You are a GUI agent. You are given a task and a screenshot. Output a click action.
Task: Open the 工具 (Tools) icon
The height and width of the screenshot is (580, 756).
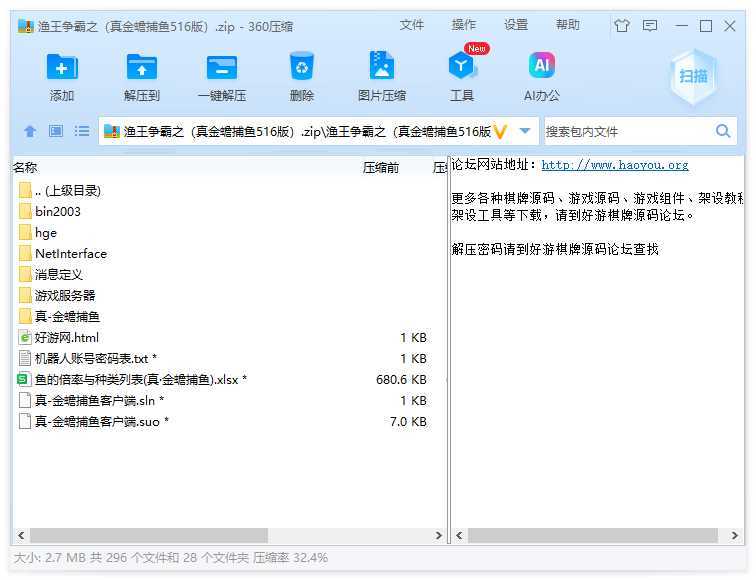(462, 68)
